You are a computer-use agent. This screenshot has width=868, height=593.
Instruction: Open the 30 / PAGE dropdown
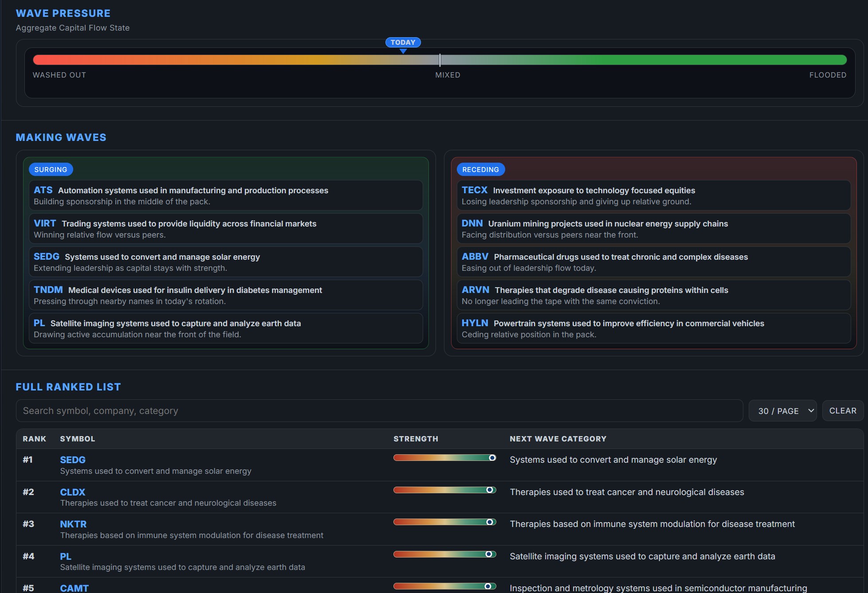(x=782, y=411)
